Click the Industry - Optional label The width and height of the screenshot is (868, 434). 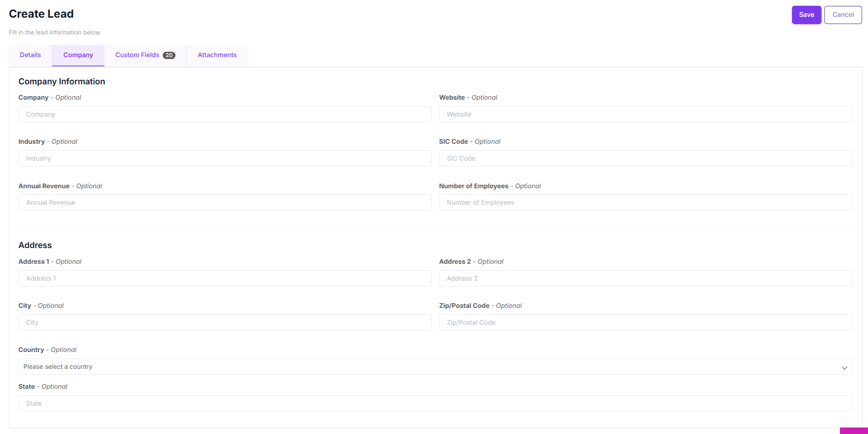pos(48,141)
